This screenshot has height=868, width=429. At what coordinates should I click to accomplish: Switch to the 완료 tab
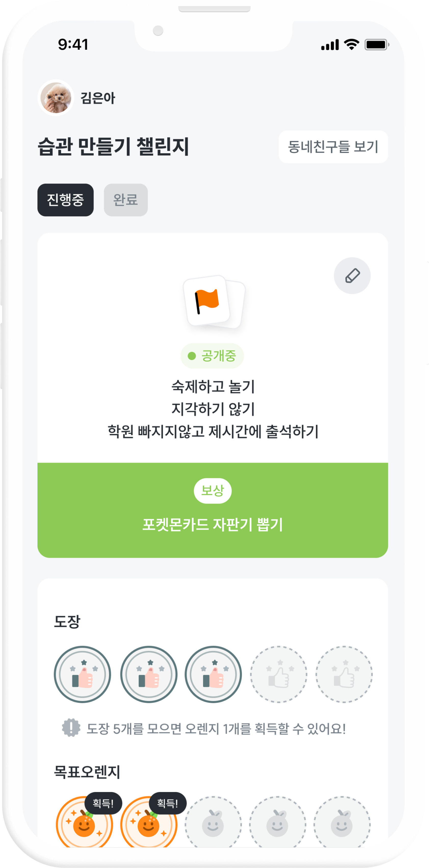[126, 200]
